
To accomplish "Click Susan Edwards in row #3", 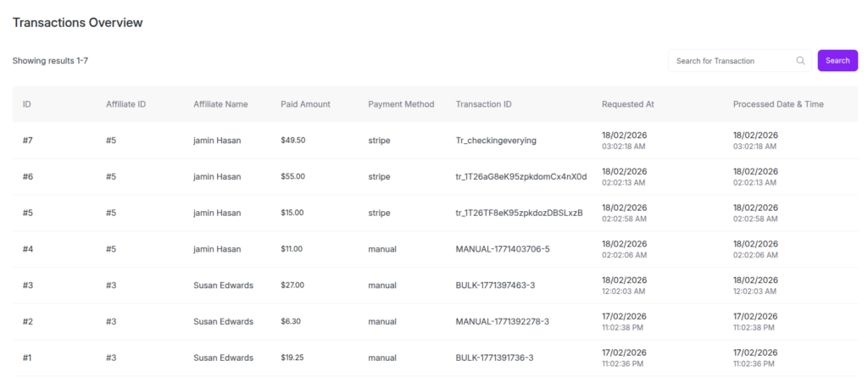I will [x=223, y=286].
